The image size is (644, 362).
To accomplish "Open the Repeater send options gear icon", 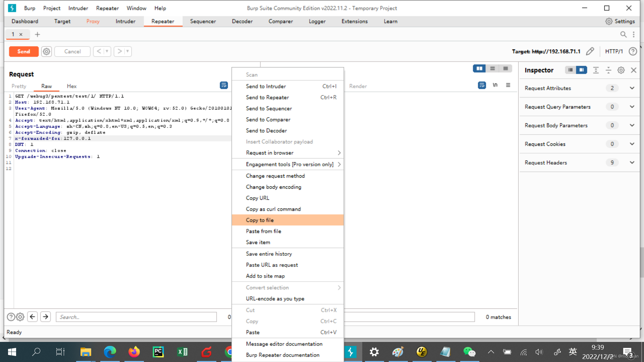I will (47, 51).
